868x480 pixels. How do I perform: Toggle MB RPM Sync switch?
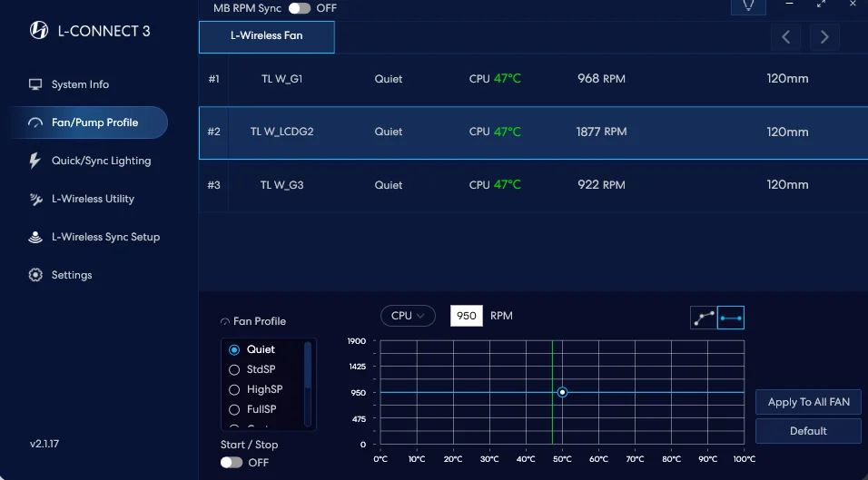tap(300, 8)
